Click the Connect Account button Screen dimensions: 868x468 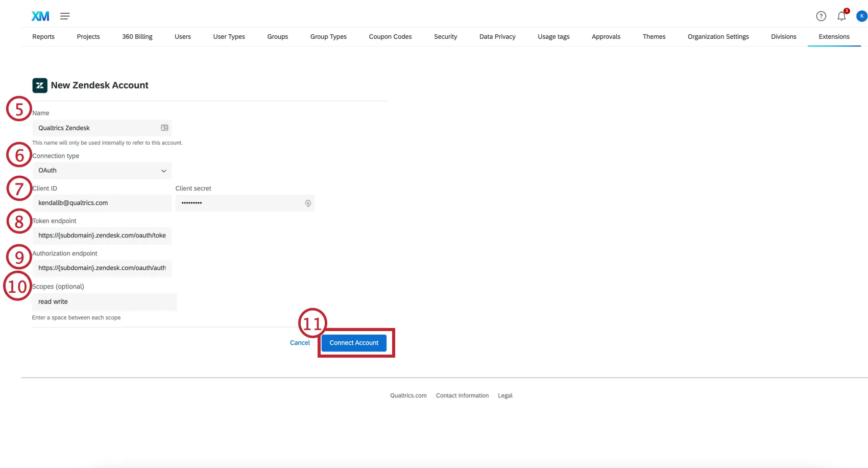pos(354,342)
